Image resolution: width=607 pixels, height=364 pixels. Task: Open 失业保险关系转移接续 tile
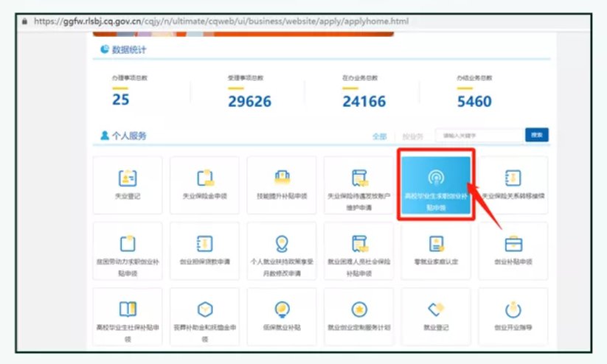coord(513,185)
